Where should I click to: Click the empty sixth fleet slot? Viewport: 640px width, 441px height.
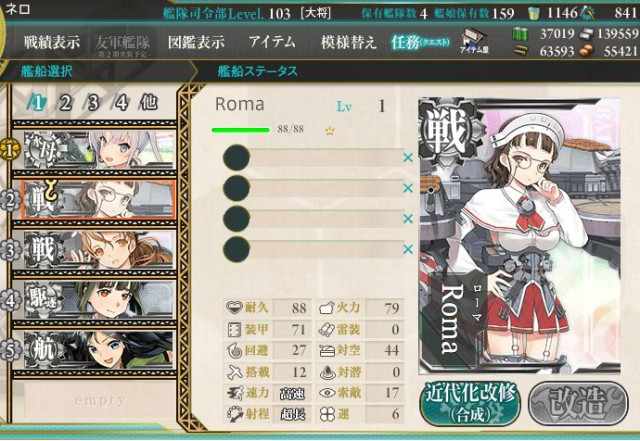click(x=99, y=400)
